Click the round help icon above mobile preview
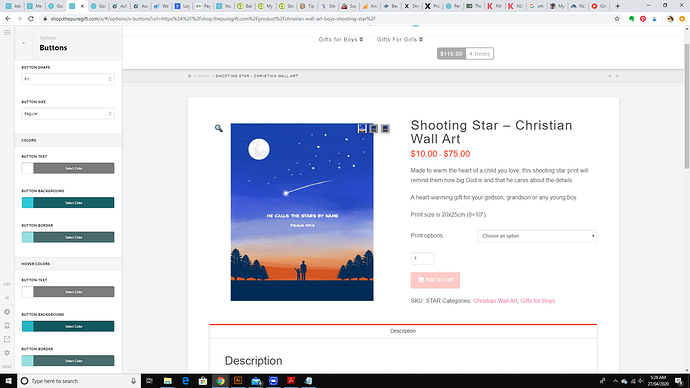The width and height of the screenshot is (690, 388). coord(7,312)
